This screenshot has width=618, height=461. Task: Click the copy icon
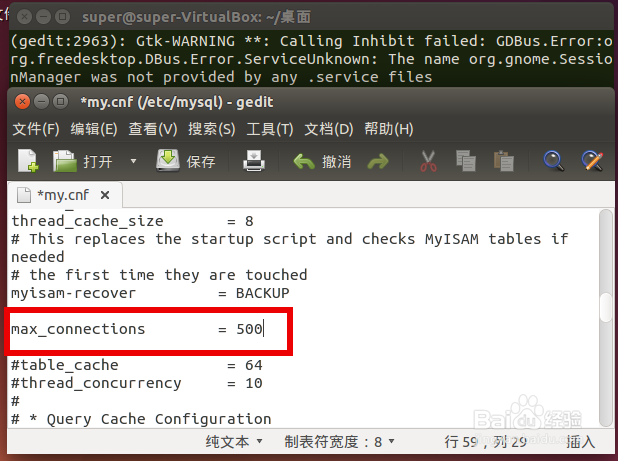[466, 161]
